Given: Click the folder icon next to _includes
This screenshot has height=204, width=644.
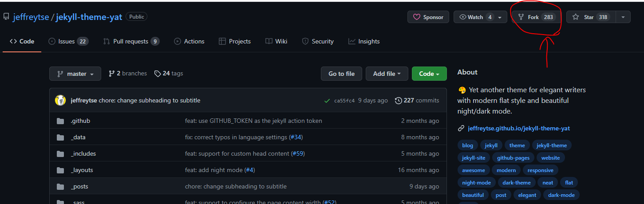Looking at the screenshot, I should click(x=60, y=154).
